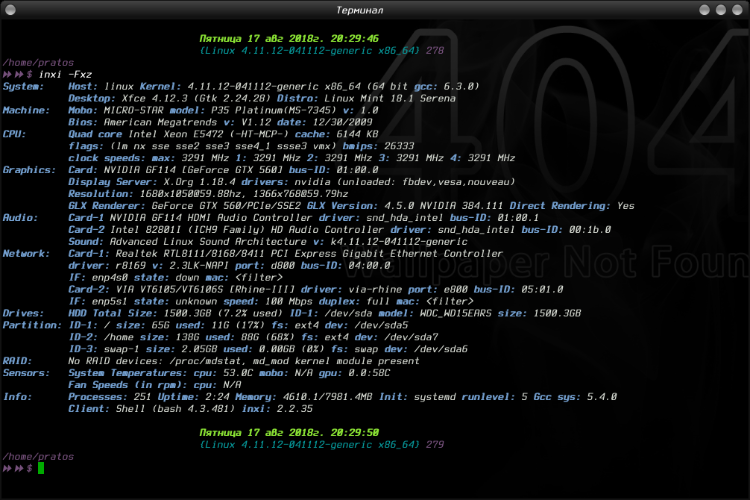Click the "System:" section label
Viewport: 750px width, 500px height.
point(23,87)
